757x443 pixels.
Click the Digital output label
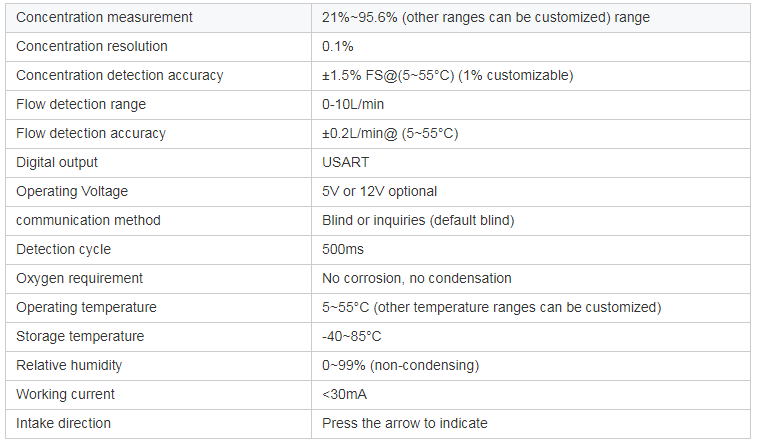tap(57, 163)
